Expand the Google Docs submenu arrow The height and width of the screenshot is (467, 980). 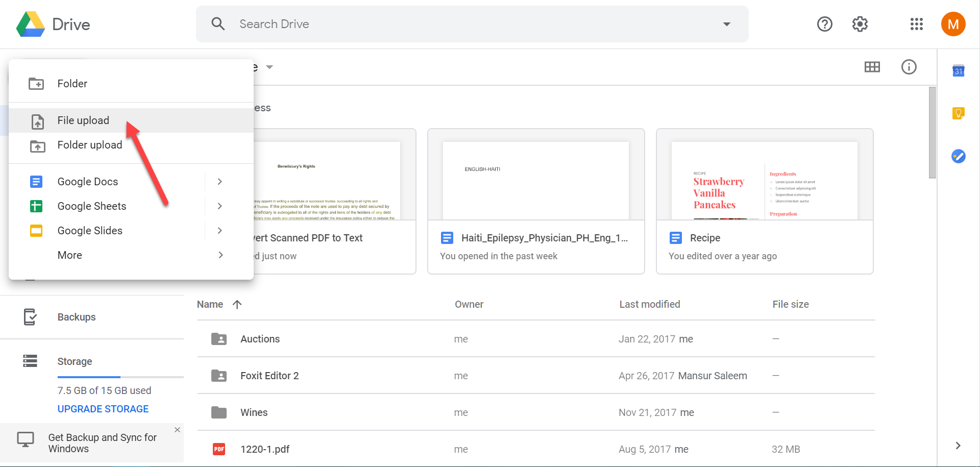coord(220,182)
